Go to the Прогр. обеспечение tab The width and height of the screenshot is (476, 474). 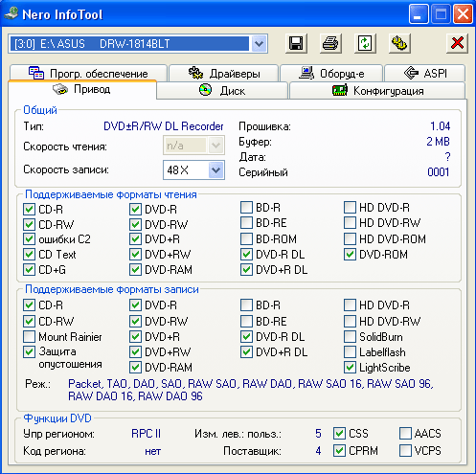click(88, 74)
